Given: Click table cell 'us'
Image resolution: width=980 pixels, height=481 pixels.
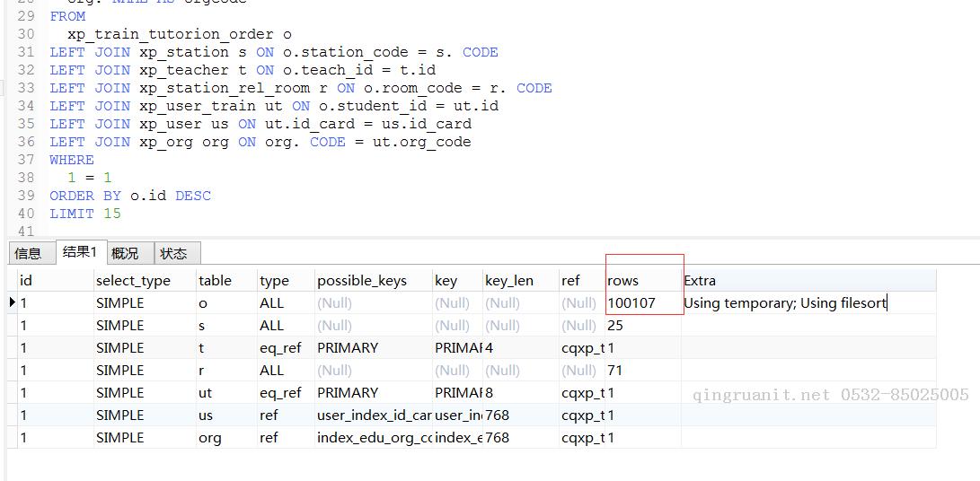Looking at the screenshot, I should 226,415.
